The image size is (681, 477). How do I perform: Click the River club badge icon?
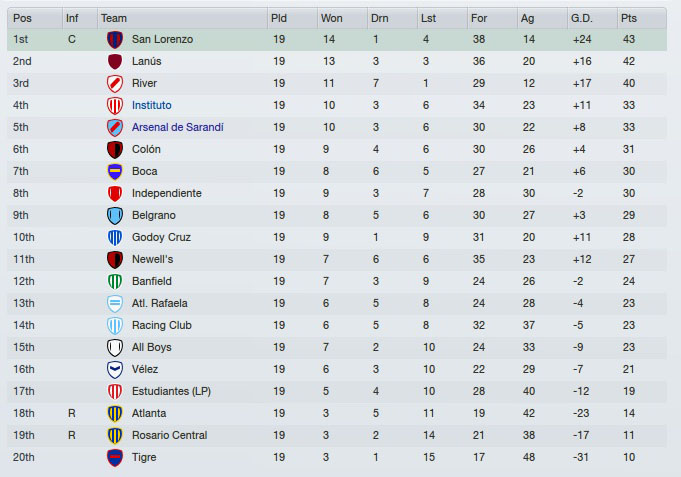click(114, 84)
